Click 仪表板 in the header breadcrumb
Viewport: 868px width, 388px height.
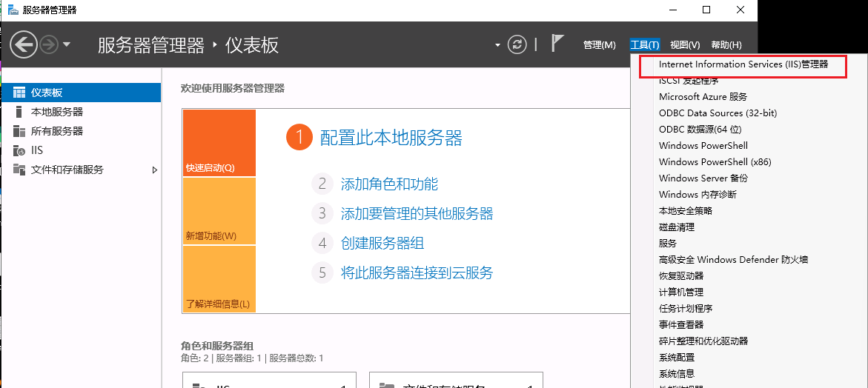(x=252, y=44)
